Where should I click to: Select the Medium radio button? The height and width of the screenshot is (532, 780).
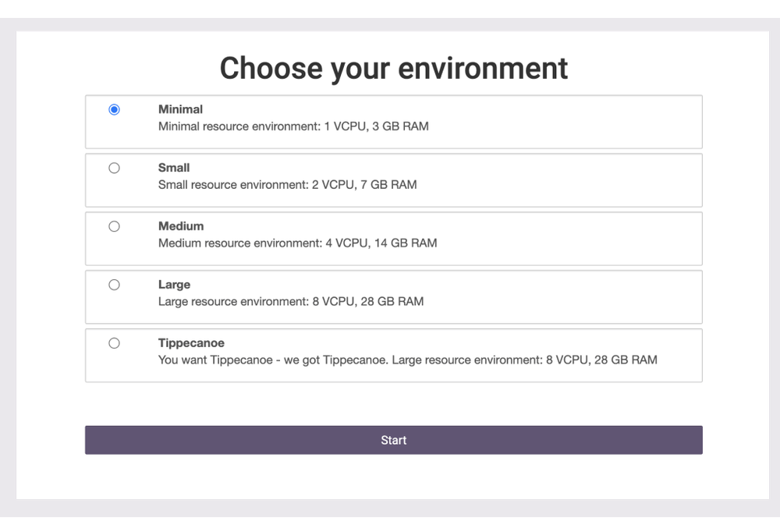coord(114,226)
